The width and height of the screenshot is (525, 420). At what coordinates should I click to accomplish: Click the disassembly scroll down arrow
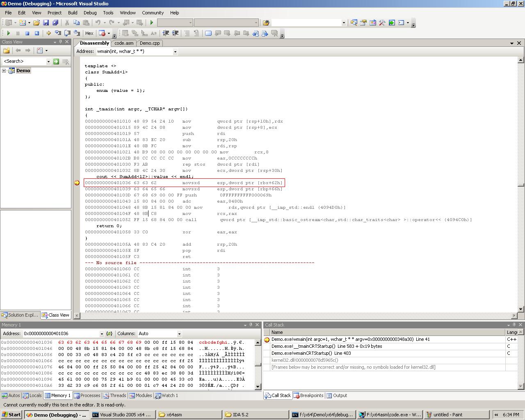pos(520,309)
